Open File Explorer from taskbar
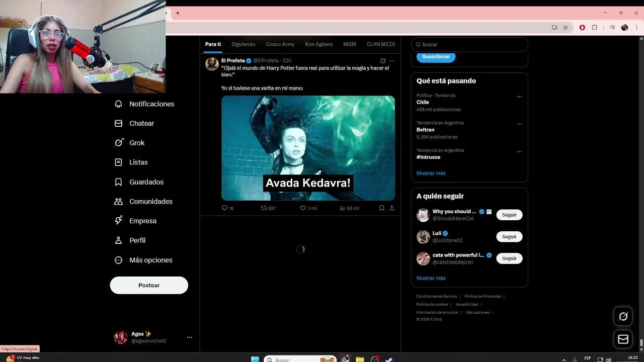The height and width of the screenshot is (362, 644). (x=360, y=359)
